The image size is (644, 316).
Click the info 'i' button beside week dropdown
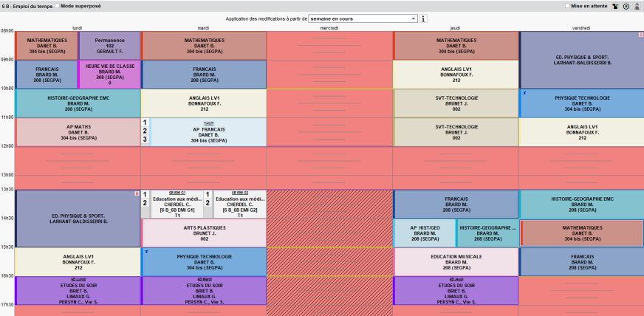click(423, 18)
